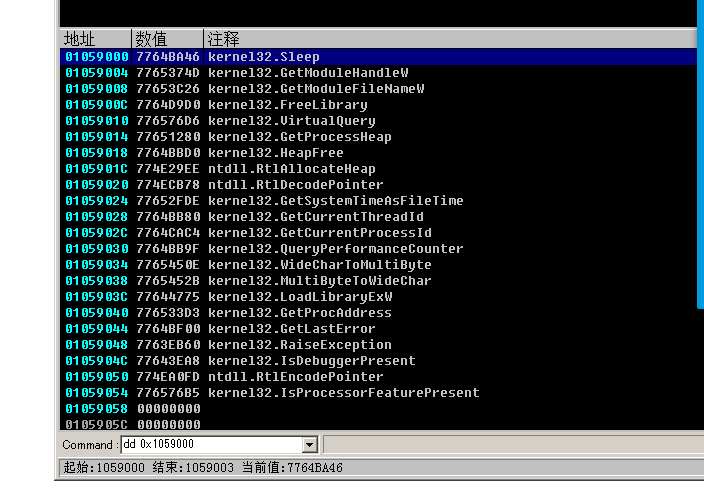Select the kernel32.GetLastError entry
This screenshot has width=704, height=492.
pyautogui.click(x=291, y=329)
